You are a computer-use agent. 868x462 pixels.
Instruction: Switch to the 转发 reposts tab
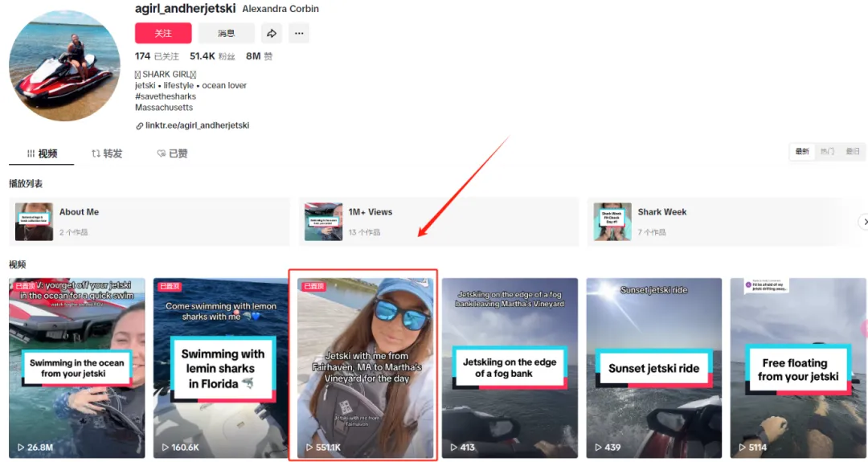click(107, 153)
